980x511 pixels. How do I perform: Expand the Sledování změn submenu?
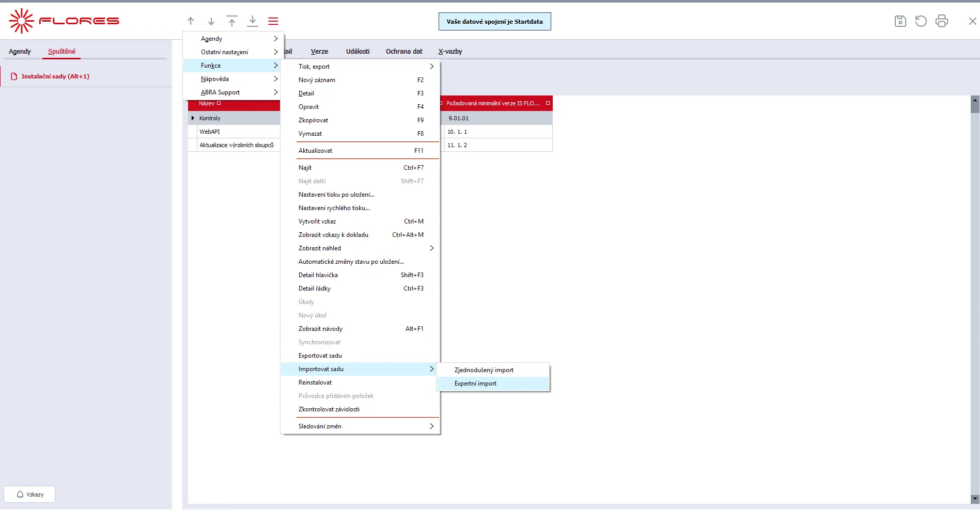360,426
